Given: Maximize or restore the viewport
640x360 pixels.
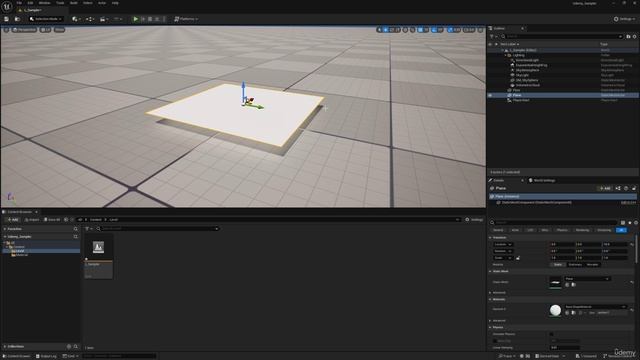Looking at the screenshot, I should (480, 30).
